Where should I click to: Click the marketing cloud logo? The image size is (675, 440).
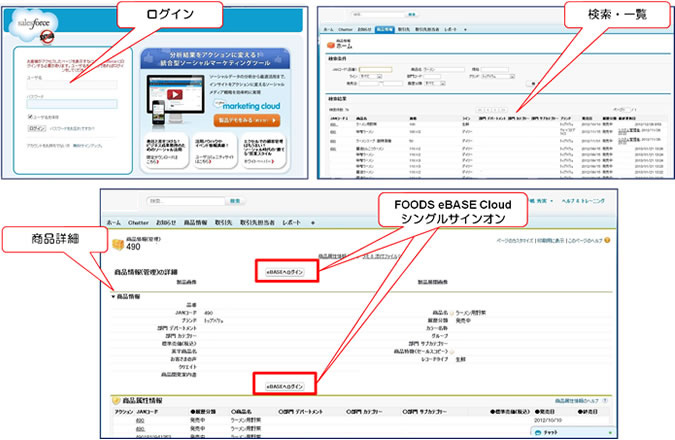click(247, 105)
